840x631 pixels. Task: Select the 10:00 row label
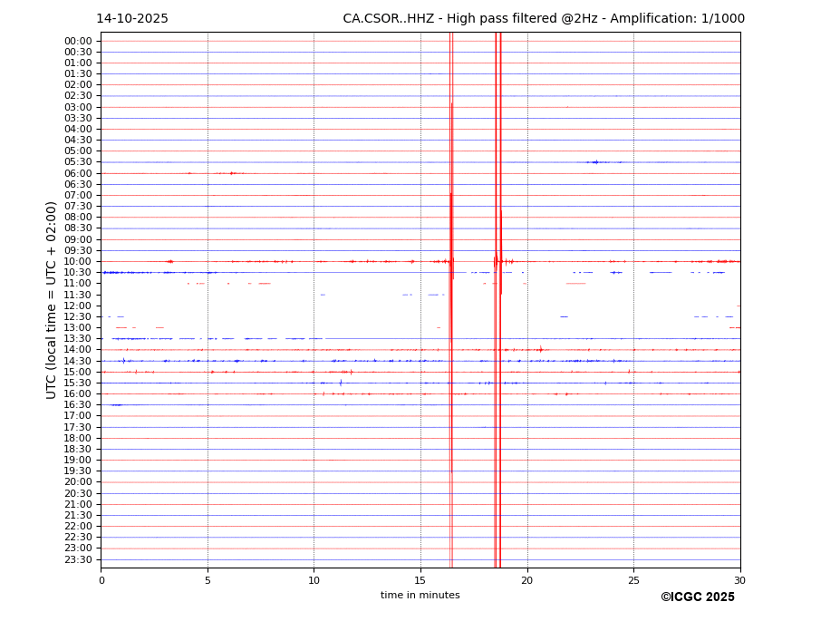pos(78,262)
